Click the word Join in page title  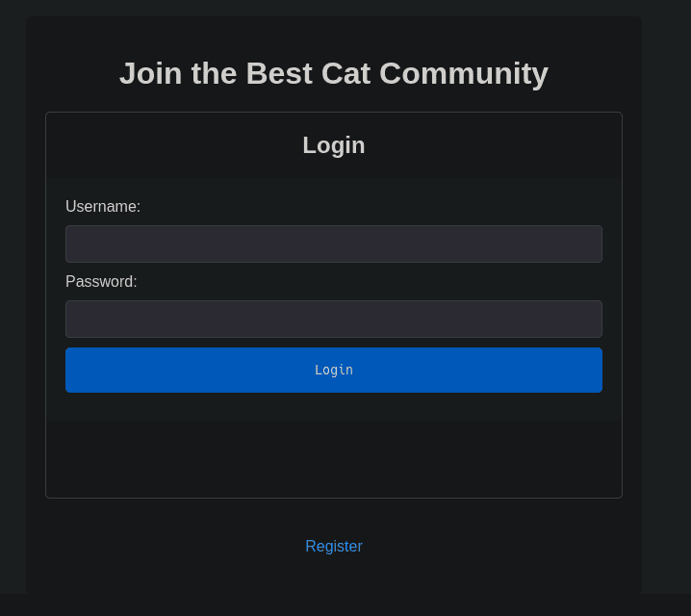[151, 73]
